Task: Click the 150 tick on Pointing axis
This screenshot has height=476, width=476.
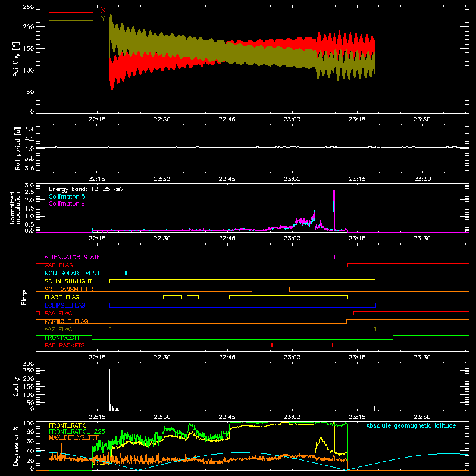Action: [x=29, y=48]
